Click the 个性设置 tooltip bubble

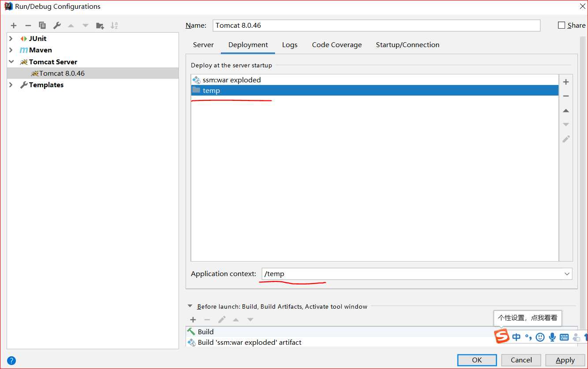pos(528,318)
